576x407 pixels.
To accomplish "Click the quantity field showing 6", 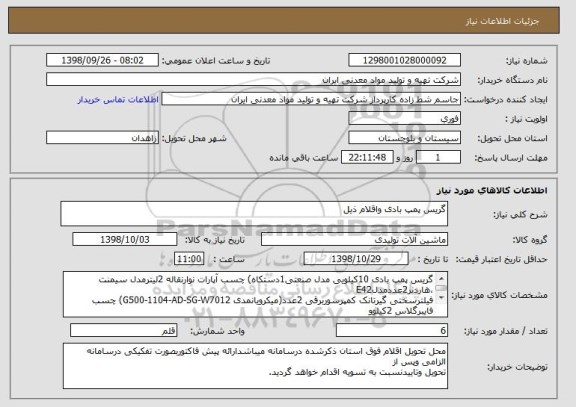I will tap(392, 331).
